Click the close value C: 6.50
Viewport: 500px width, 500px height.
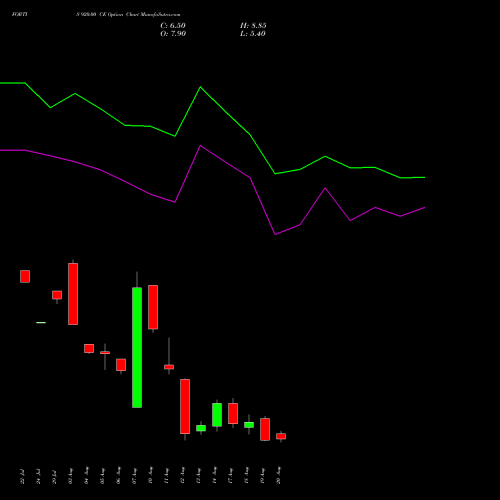coord(173,26)
